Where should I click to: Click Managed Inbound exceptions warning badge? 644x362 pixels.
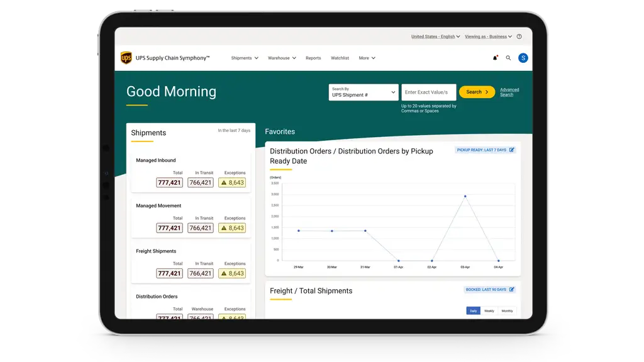[x=232, y=183]
